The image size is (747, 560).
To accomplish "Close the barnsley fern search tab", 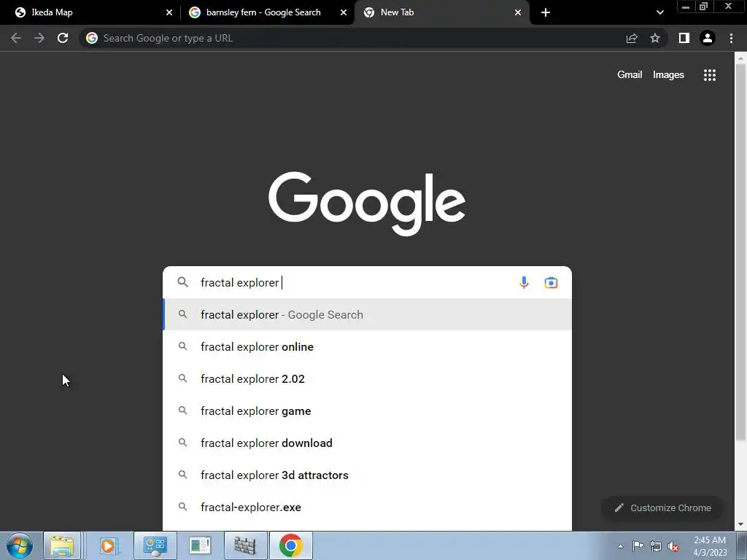I will 344,12.
